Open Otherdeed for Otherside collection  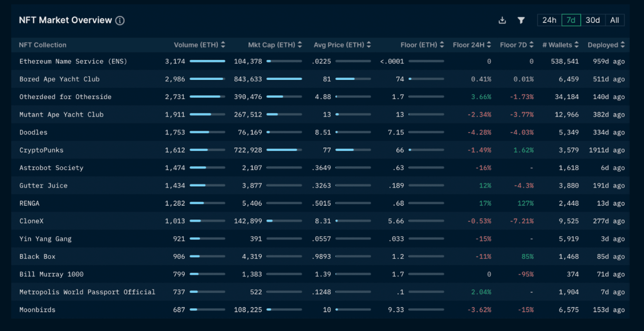tap(65, 97)
